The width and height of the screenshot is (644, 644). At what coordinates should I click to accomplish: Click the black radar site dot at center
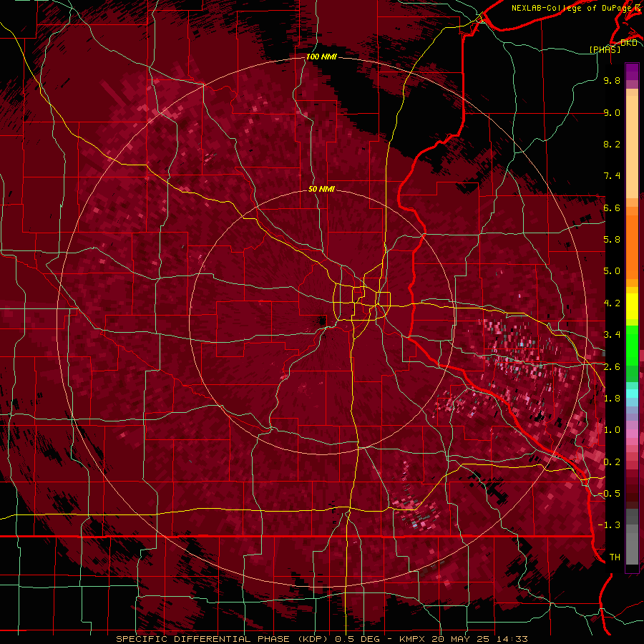pos(323,321)
